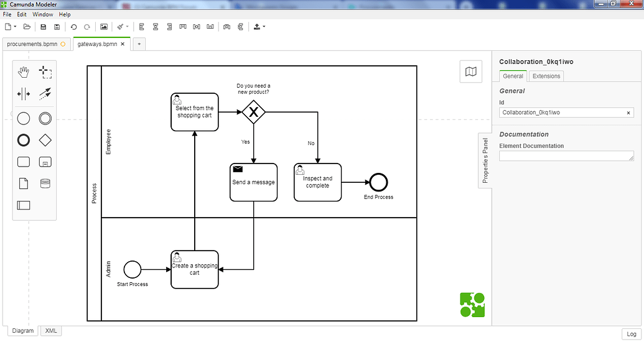The image size is (644, 342).
Task: Switch to the procurements.bpmn tab
Action: point(32,44)
